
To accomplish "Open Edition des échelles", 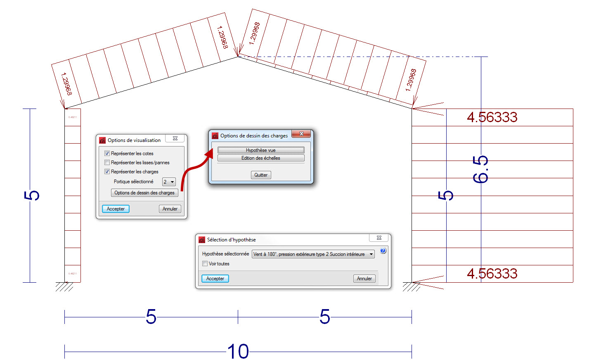I will coord(260,158).
